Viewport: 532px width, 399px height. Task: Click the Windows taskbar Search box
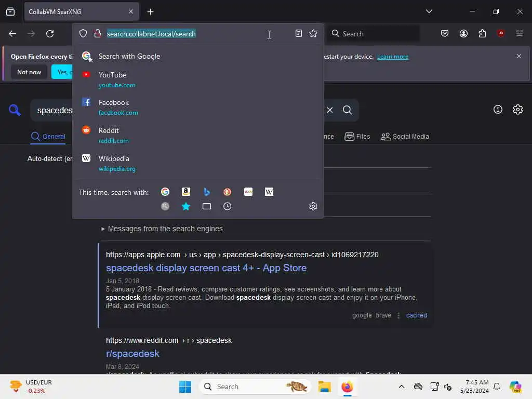tap(255, 387)
